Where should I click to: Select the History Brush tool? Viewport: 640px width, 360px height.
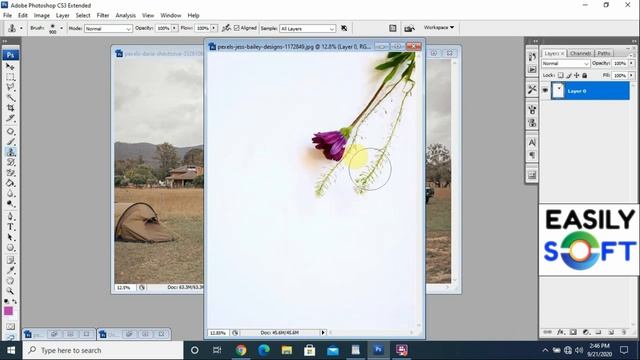coord(10,163)
